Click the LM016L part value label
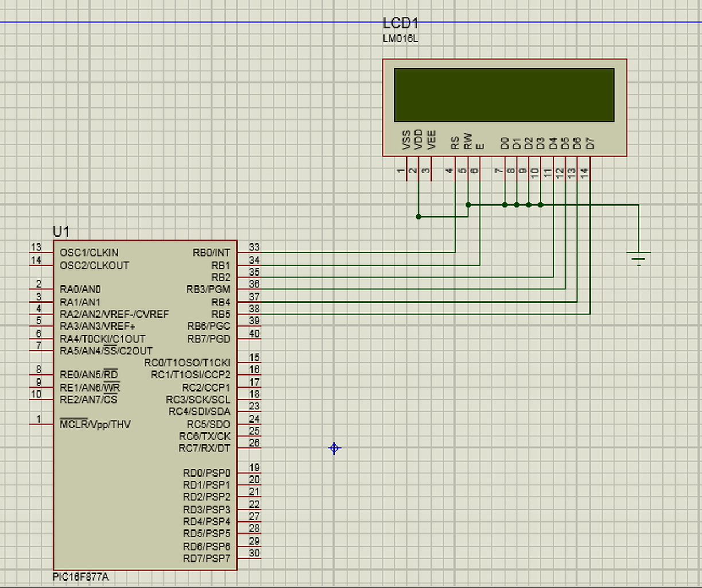 400,38
